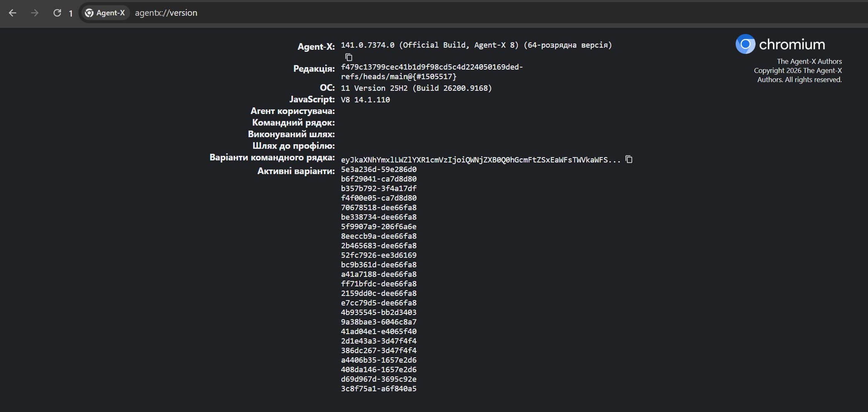
Task: Click the 'Активні варіанти:' label
Action: tap(296, 171)
